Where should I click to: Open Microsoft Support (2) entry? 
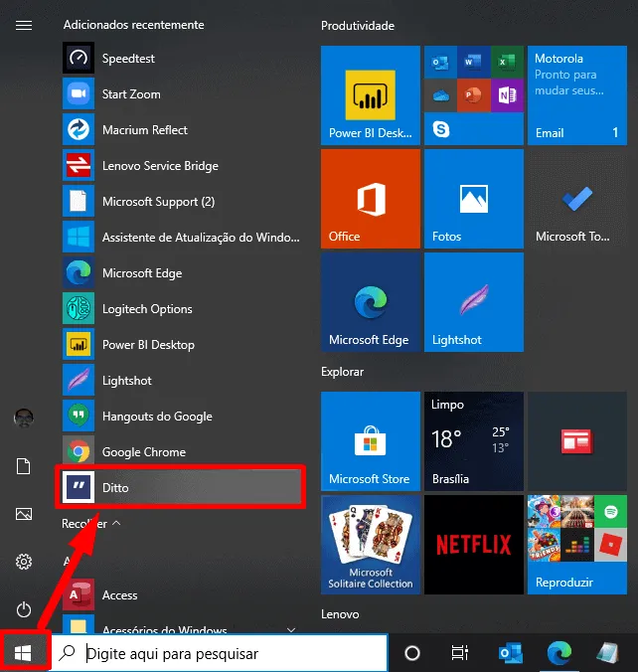click(181, 202)
